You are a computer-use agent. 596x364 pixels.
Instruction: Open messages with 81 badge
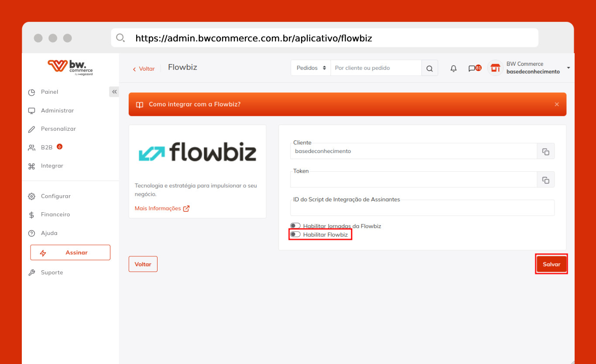[x=475, y=68]
